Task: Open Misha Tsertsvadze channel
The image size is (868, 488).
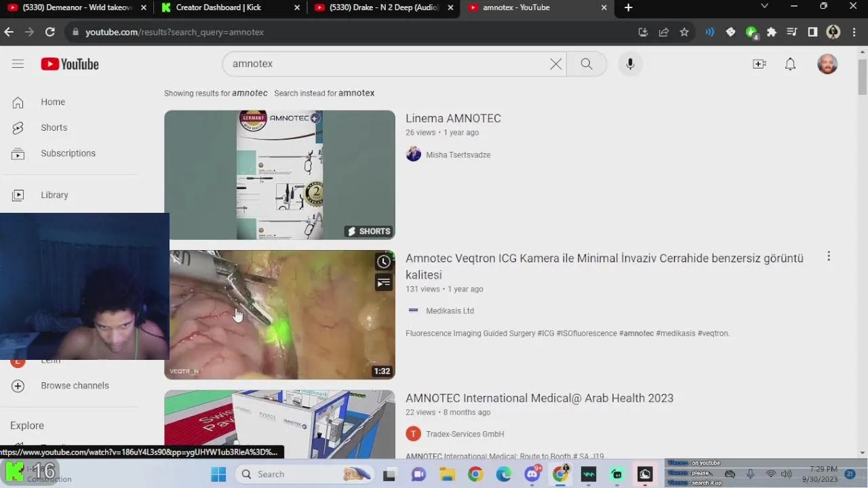Action: coord(458,155)
